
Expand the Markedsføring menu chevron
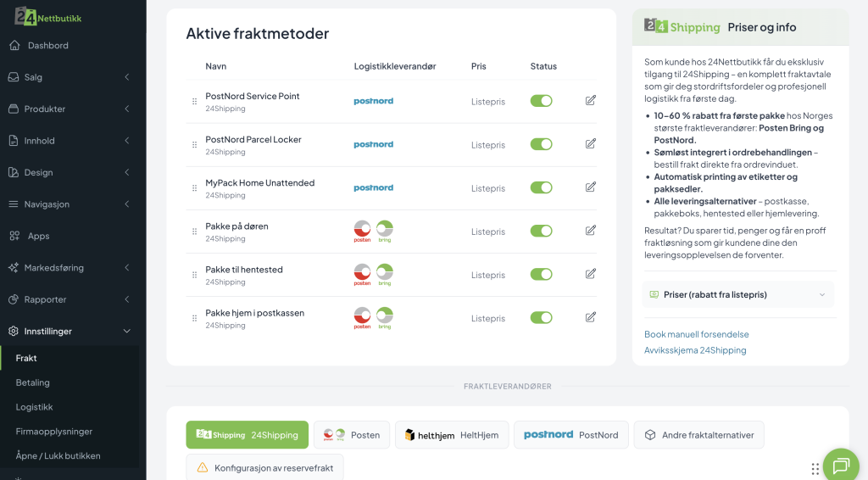[127, 267]
